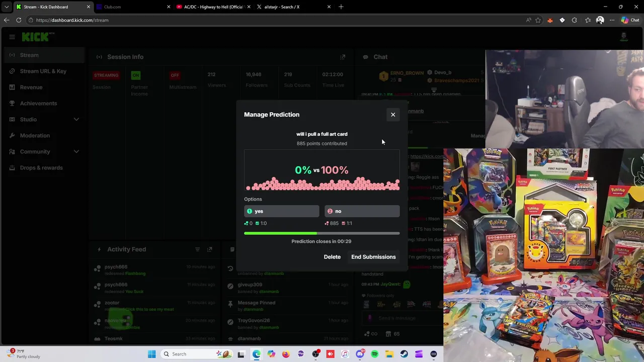Viewport: 644px width, 362px height.
Task: Click the Activity Feed lightning icon
Action: (x=99, y=249)
